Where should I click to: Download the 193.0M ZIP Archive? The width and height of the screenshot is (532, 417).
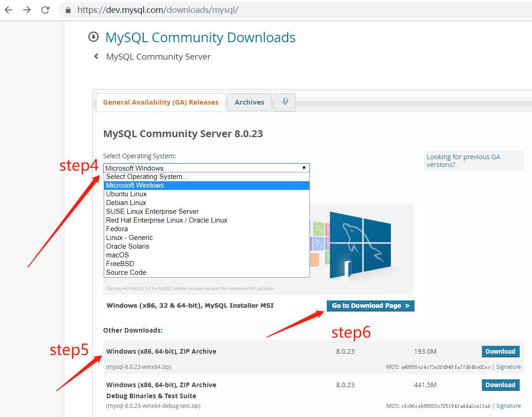[500, 351]
